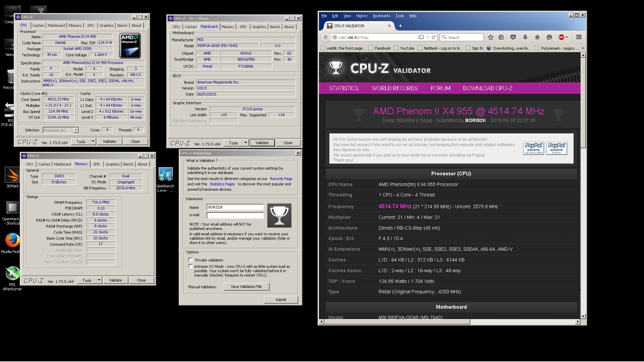Open Reader View icon in address bar
644x362 pixels.
[421, 37]
